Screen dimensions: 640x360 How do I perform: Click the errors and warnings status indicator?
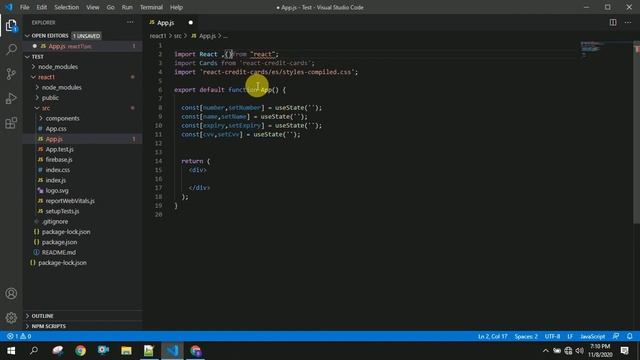coord(19,336)
